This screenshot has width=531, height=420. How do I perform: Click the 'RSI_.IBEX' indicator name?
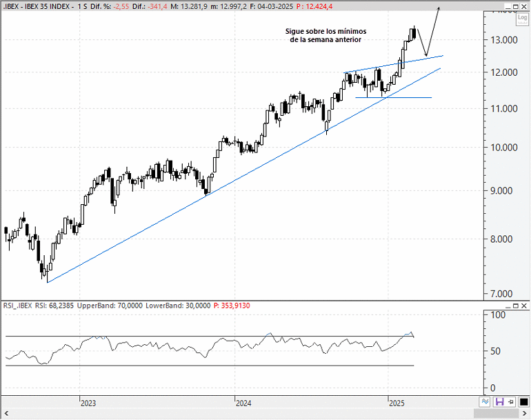(x=18, y=306)
